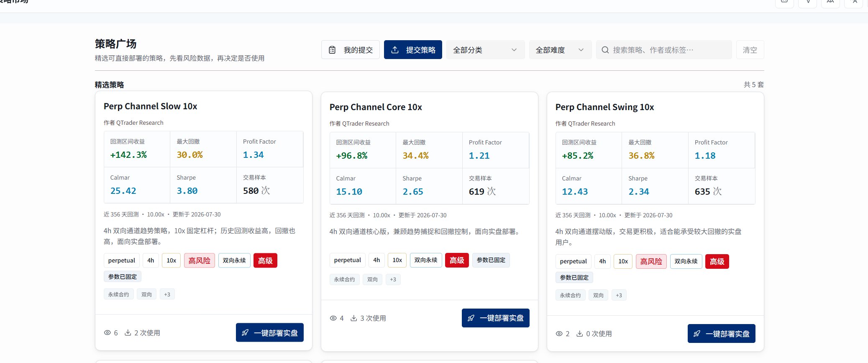Click the +85.2% backtest return value
This screenshot has height=363, width=868.
point(578,156)
